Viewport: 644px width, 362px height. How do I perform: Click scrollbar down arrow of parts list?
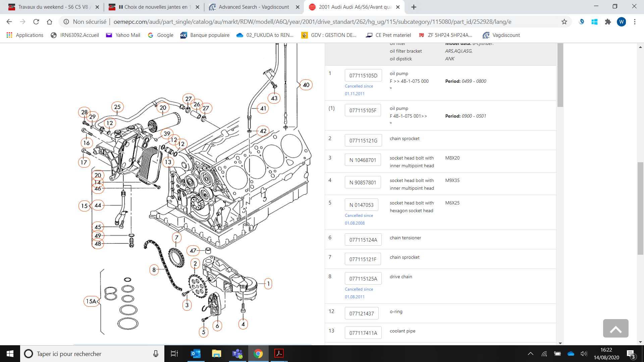coord(560,343)
